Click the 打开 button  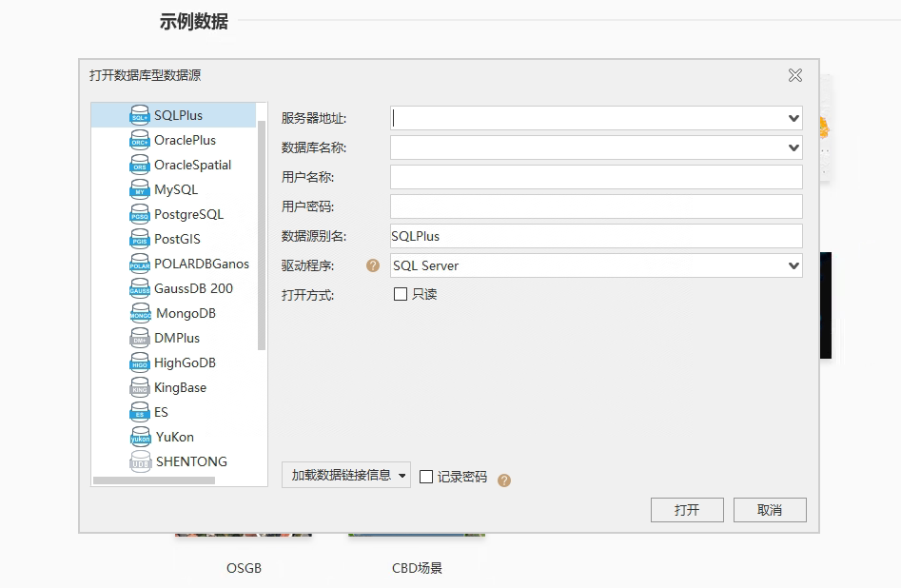pos(687,510)
